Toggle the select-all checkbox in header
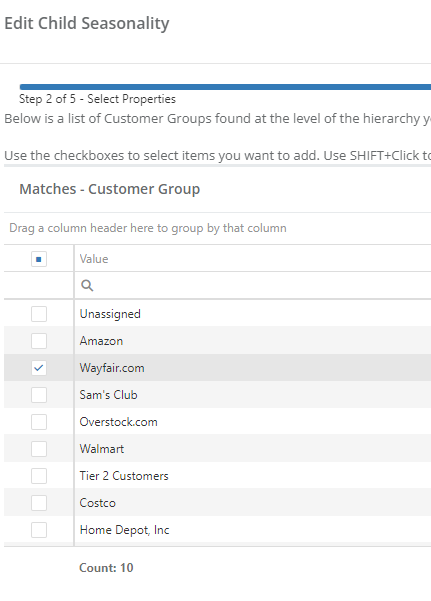The image size is (431, 601). click(x=39, y=259)
